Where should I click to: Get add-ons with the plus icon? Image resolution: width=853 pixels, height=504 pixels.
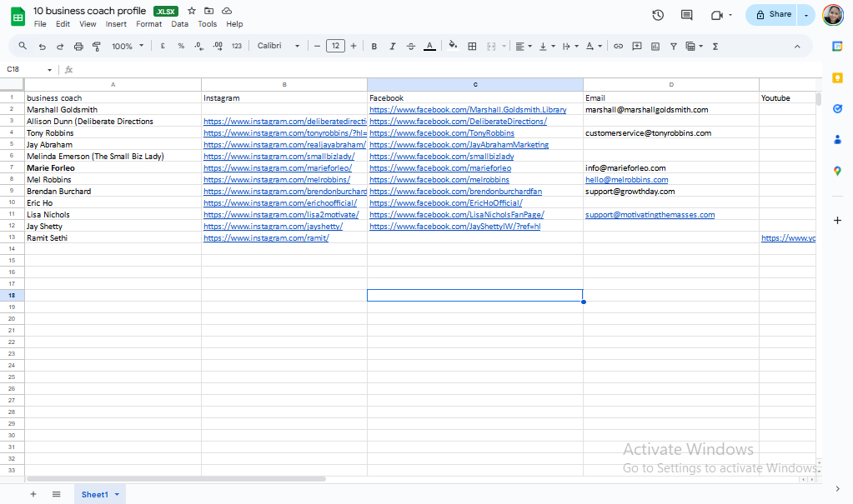coord(837,220)
